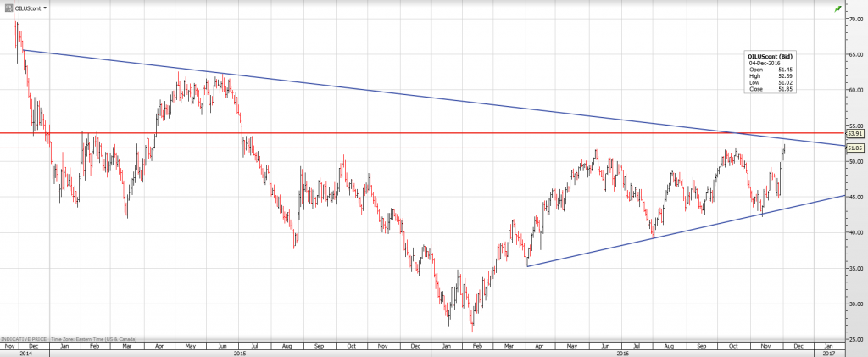Click the 70.00 price axis label
The width and height of the screenshot is (868, 357).
pyautogui.click(x=854, y=19)
